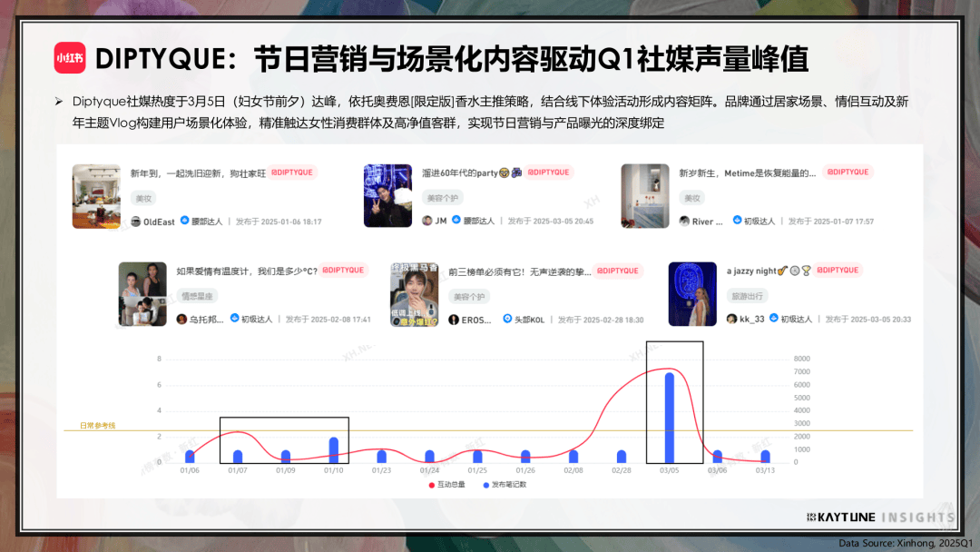The height and width of the screenshot is (552, 980).
Task: Click the blue bar at 02/28
Action: 622,457
